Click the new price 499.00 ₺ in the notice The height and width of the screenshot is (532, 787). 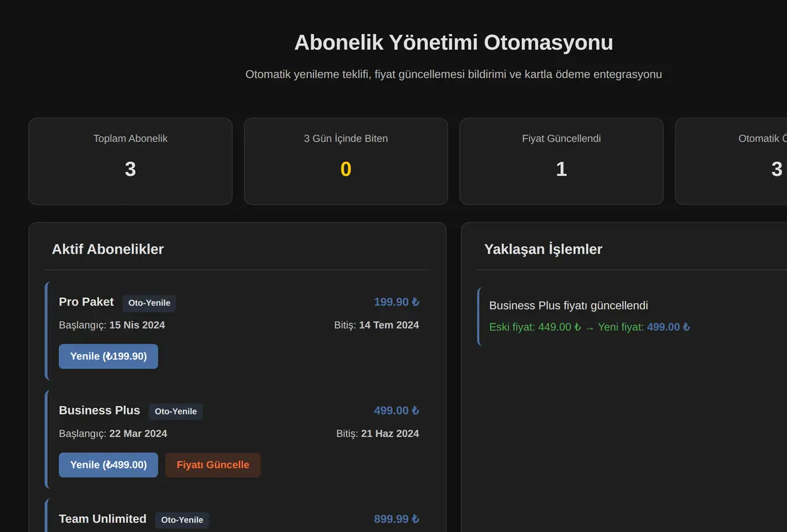click(x=668, y=327)
